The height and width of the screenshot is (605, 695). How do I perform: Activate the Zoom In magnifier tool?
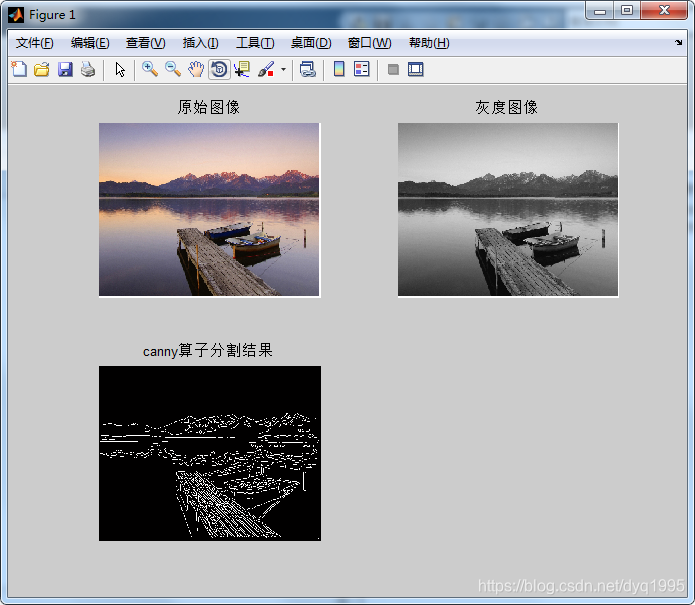point(150,69)
